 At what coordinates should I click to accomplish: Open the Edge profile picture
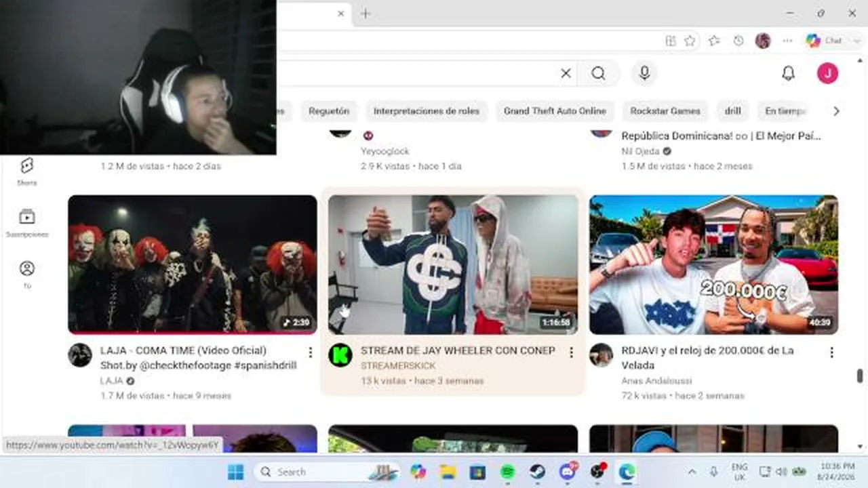763,41
